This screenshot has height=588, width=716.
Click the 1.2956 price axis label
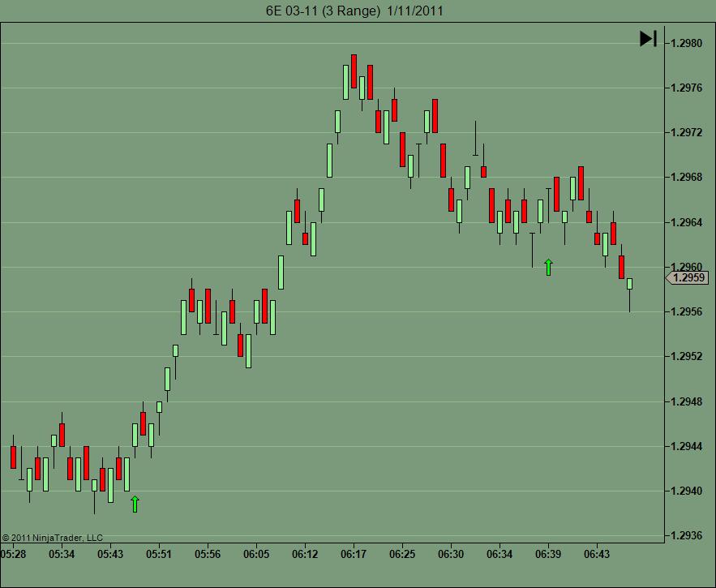(686, 311)
